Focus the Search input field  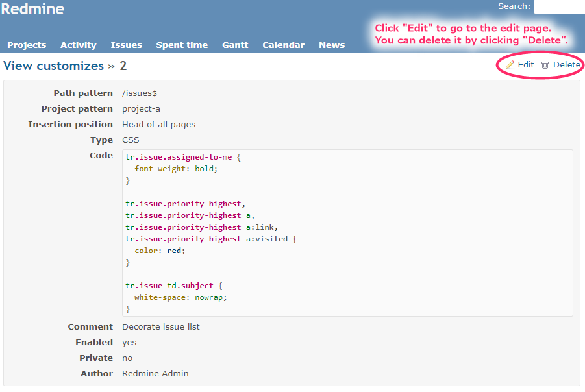[x=559, y=6]
